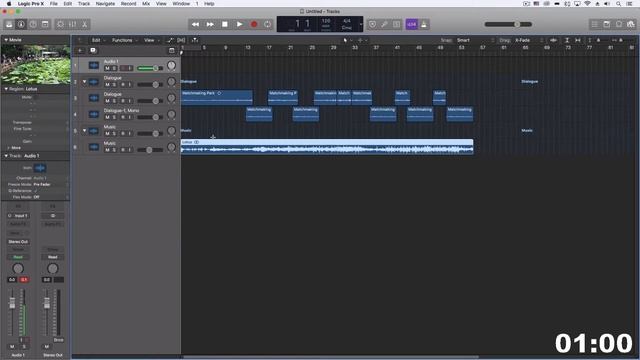The image size is (640, 360).
Task: Mute the Dialogue-1, Mono track
Action: (107, 117)
